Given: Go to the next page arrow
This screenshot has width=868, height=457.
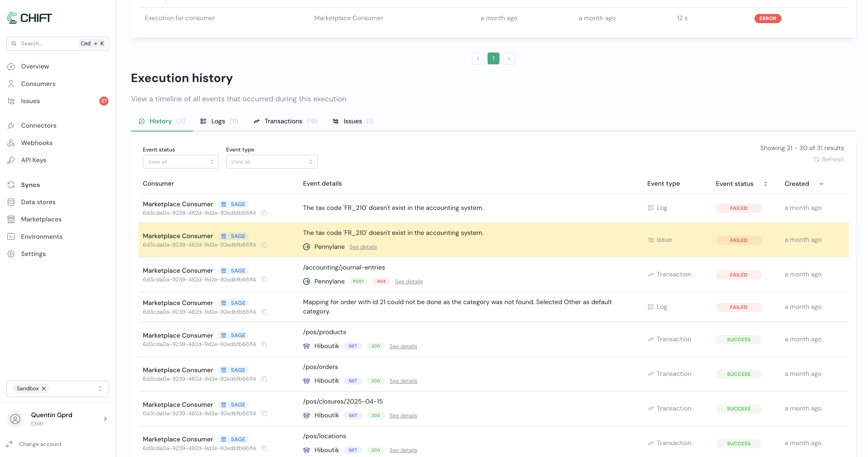Looking at the screenshot, I should click(x=509, y=59).
